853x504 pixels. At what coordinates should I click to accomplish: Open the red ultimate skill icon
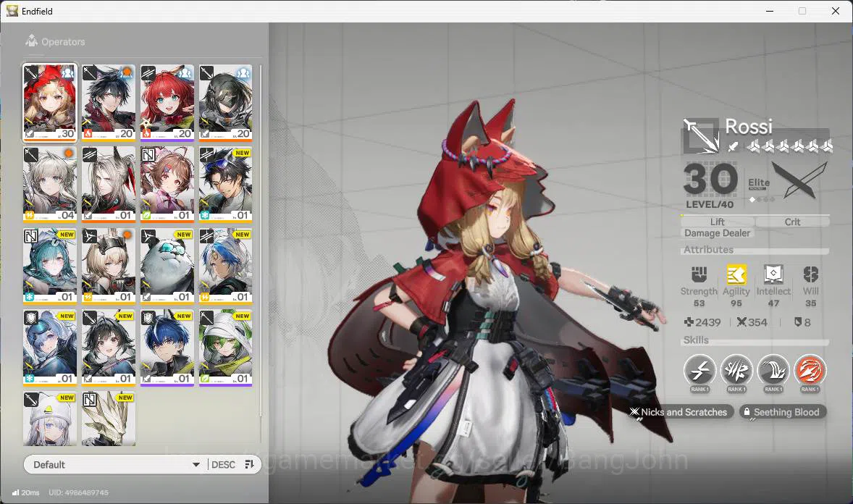(810, 371)
